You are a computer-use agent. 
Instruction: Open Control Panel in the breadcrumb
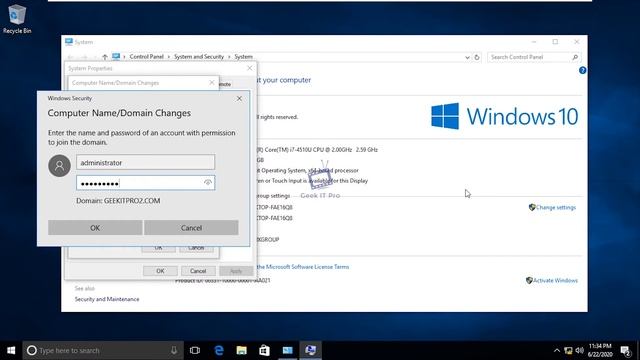[147, 57]
